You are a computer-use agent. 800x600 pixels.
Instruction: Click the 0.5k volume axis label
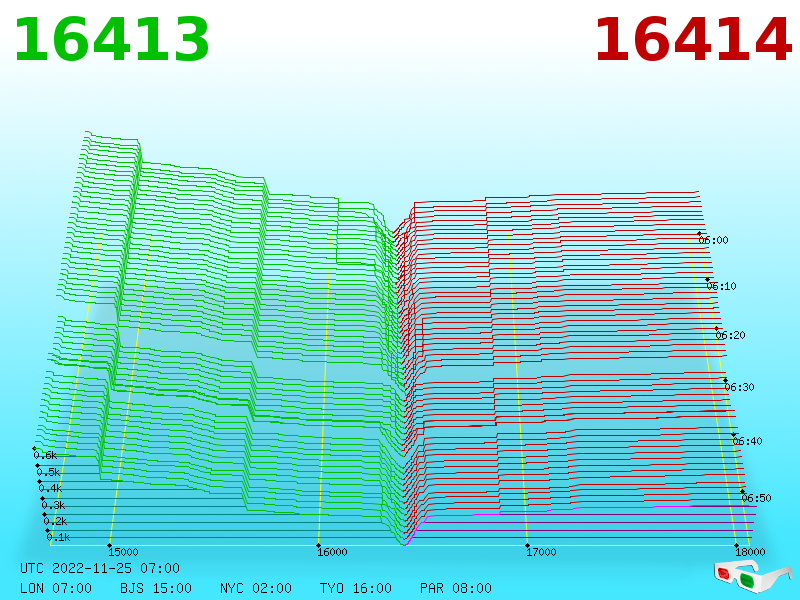tap(48, 472)
